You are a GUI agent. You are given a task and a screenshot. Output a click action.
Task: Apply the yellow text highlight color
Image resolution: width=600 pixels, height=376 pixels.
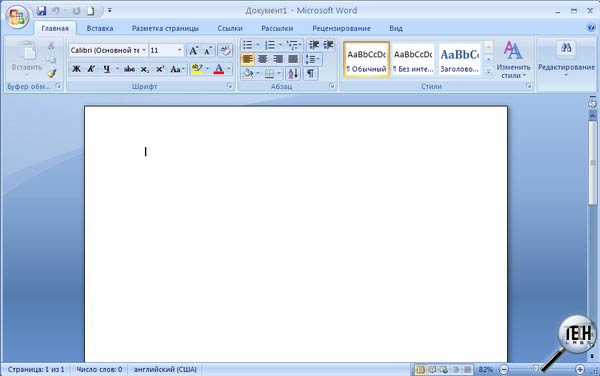coord(197,69)
